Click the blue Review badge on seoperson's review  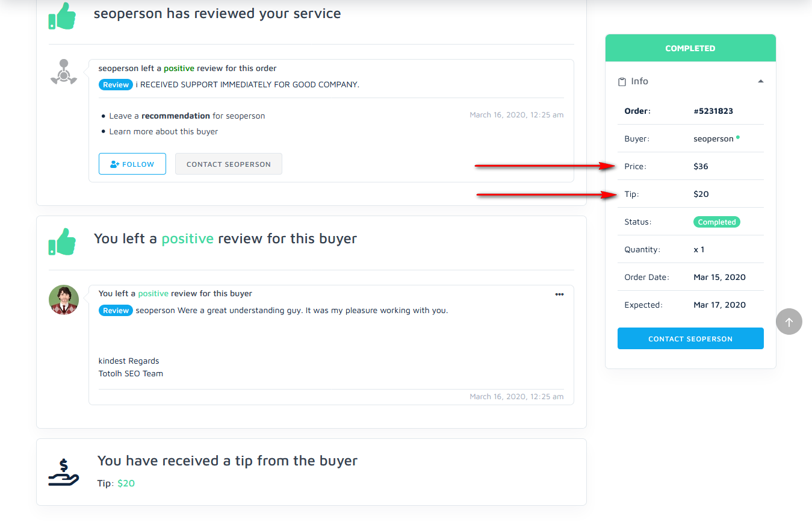(116, 85)
